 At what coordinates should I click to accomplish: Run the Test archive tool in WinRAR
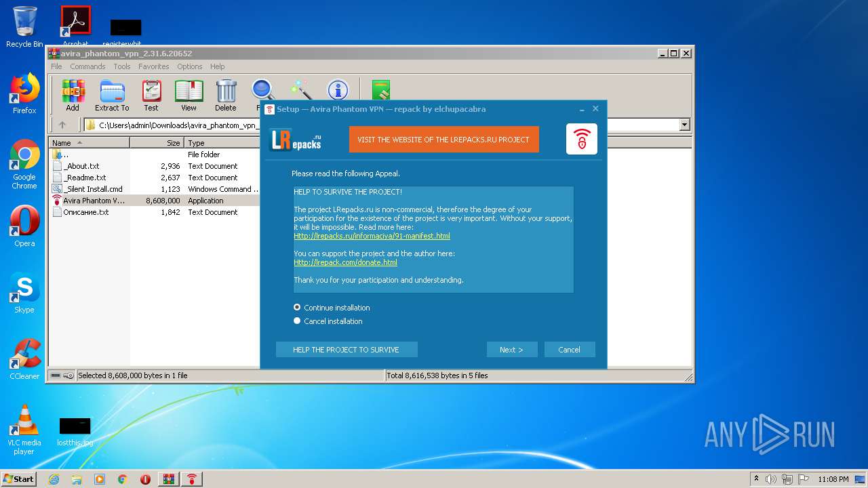pos(151,96)
